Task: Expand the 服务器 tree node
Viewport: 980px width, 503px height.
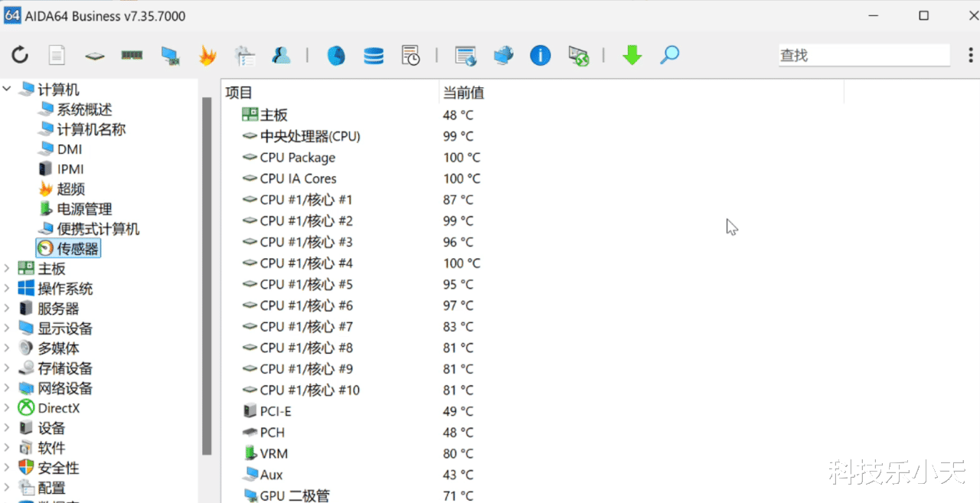Action: pyautogui.click(x=7, y=309)
